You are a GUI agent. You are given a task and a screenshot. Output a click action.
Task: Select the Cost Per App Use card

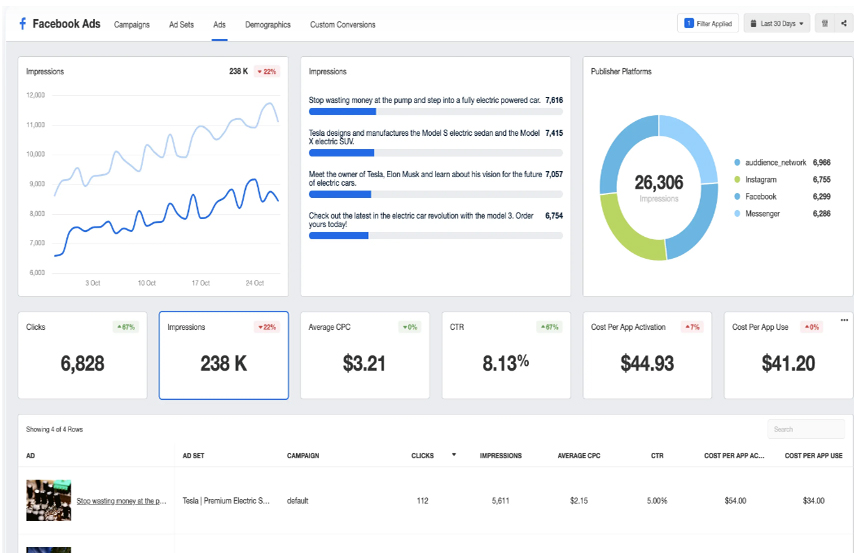click(x=789, y=355)
